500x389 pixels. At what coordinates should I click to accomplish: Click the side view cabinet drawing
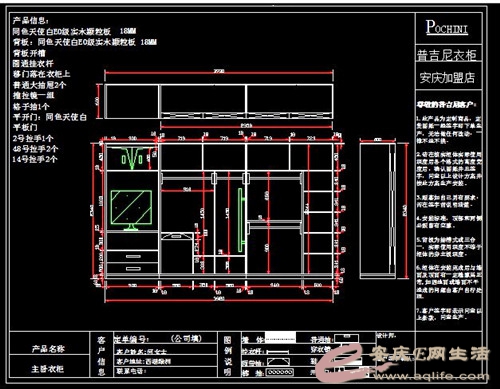(377, 210)
